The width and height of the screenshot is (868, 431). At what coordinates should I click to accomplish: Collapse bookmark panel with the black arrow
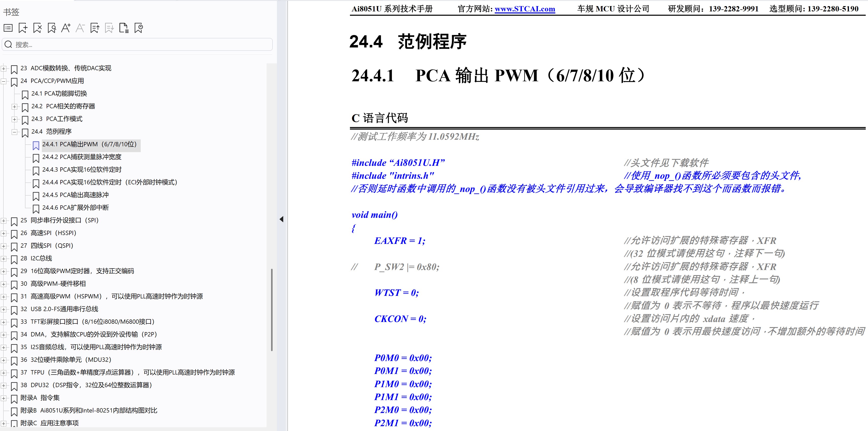pos(281,219)
